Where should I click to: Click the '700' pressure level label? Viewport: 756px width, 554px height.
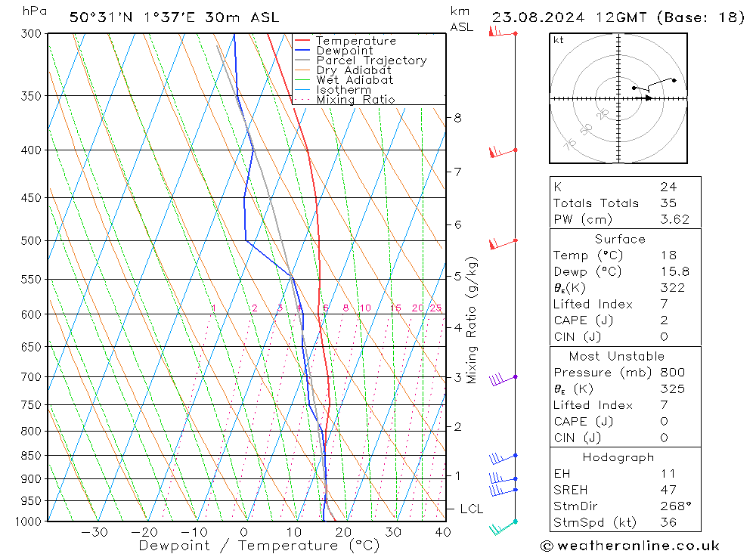31,377
